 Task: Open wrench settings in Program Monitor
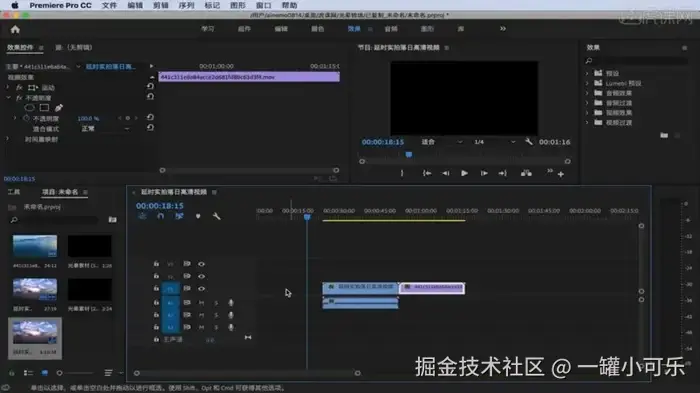click(529, 142)
